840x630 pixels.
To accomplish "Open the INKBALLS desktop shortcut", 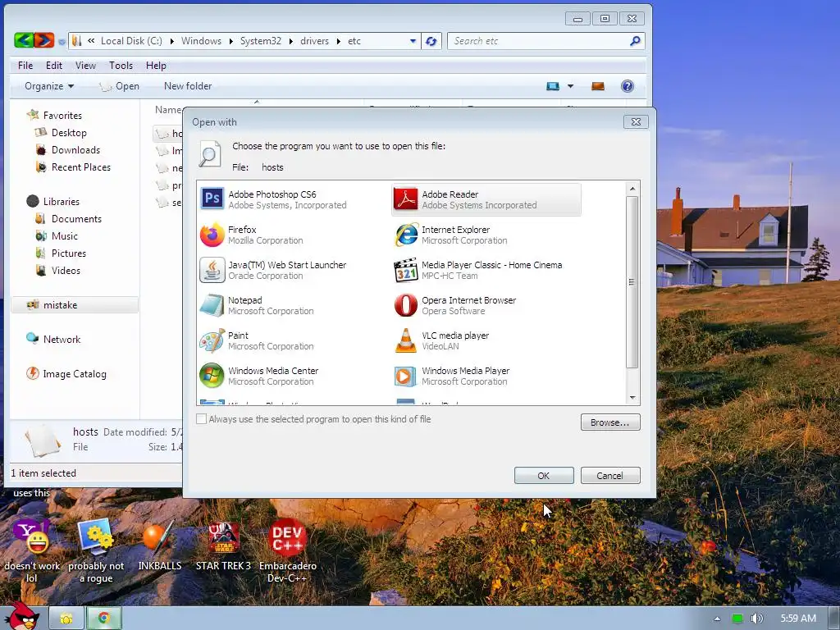I will click(160, 546).
